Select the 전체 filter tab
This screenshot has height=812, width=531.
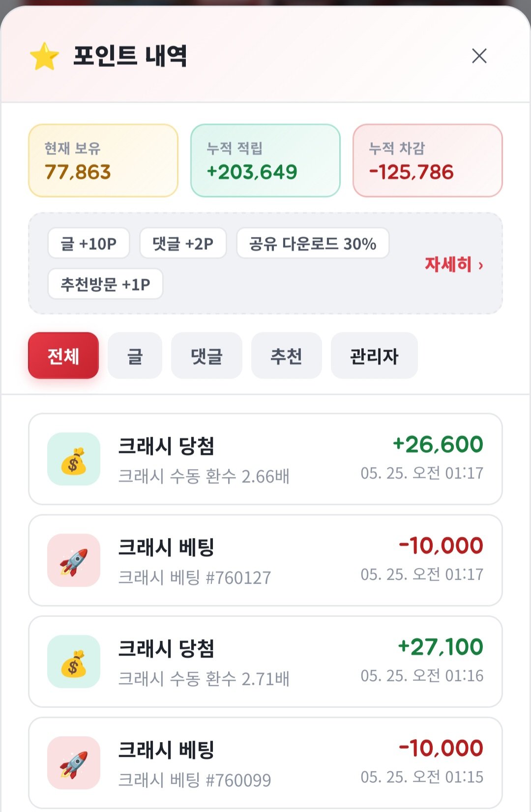coord(63,356)
